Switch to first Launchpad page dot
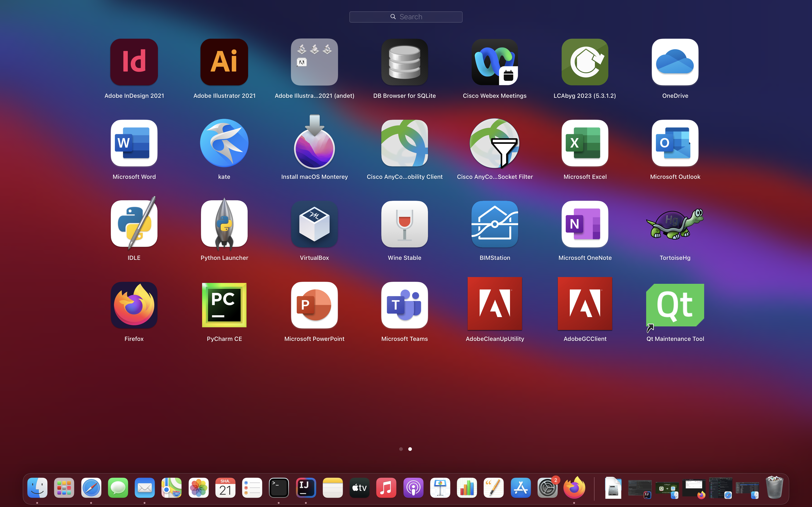The width and height of the screenshot is (812, 507). 401,449
